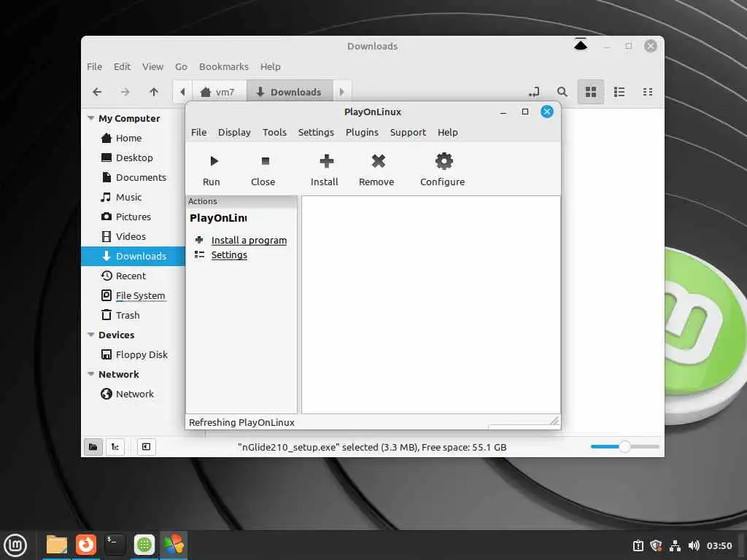
Task: Click the path bar left scroll arrow
Action: [x=182, y=92]
